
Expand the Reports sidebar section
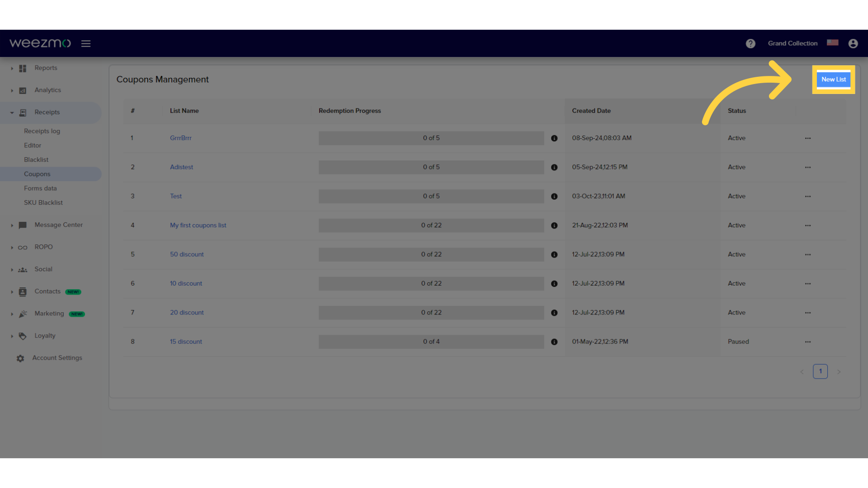[x=11, y=67]
